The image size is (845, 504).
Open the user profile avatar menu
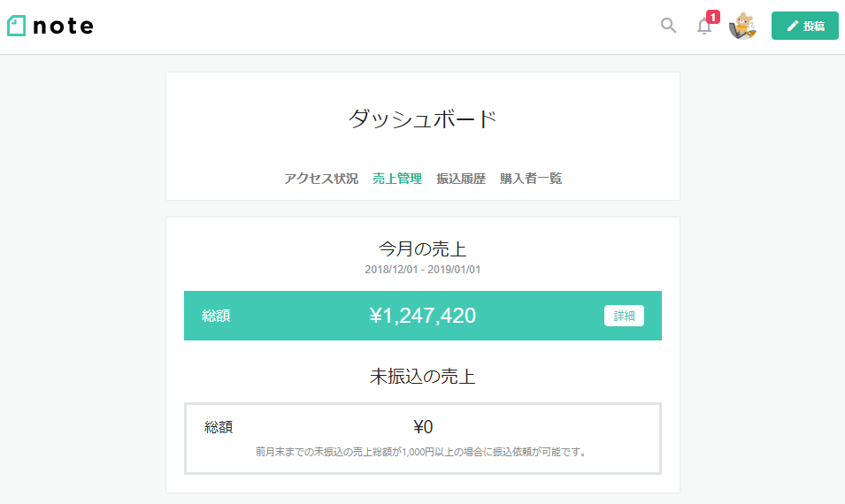pos(741,27)
